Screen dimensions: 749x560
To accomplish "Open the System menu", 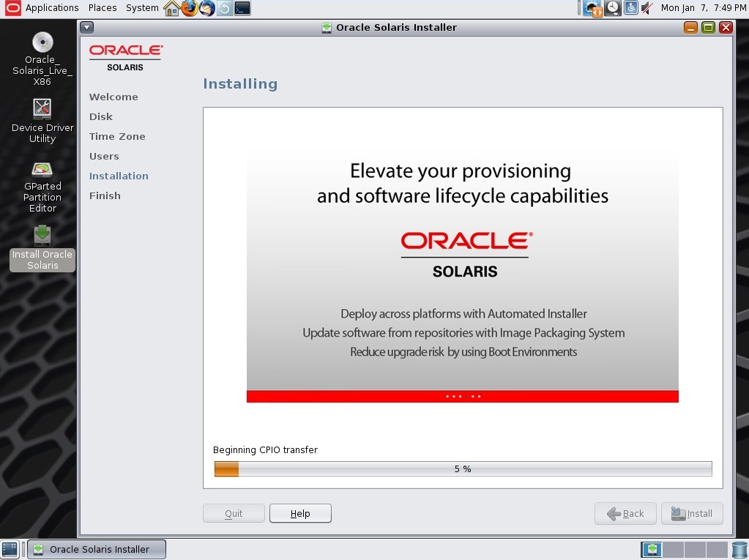I will [142, 7].
